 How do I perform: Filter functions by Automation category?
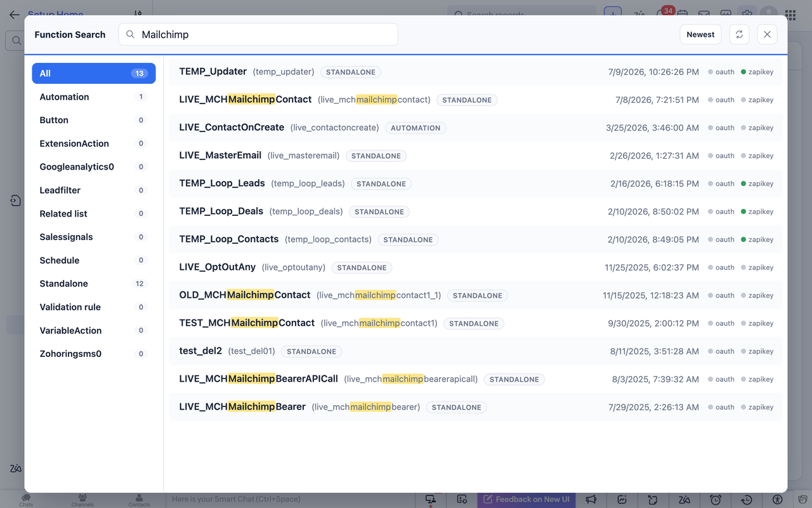[x=94, y=97]
